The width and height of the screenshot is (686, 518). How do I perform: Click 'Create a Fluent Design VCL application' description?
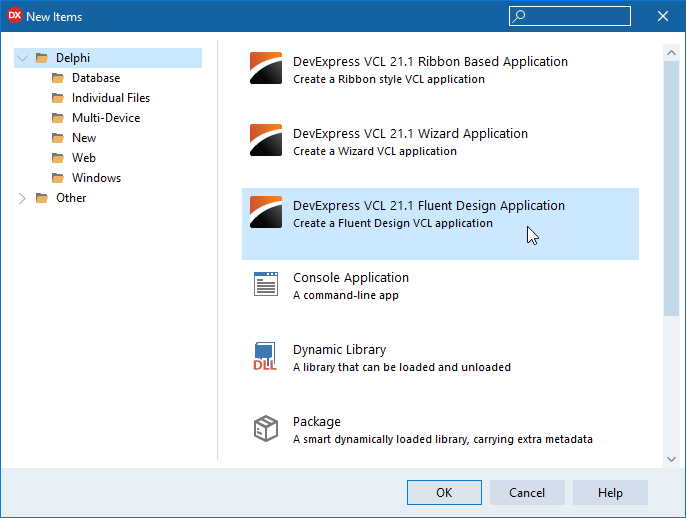coord(392,223)
